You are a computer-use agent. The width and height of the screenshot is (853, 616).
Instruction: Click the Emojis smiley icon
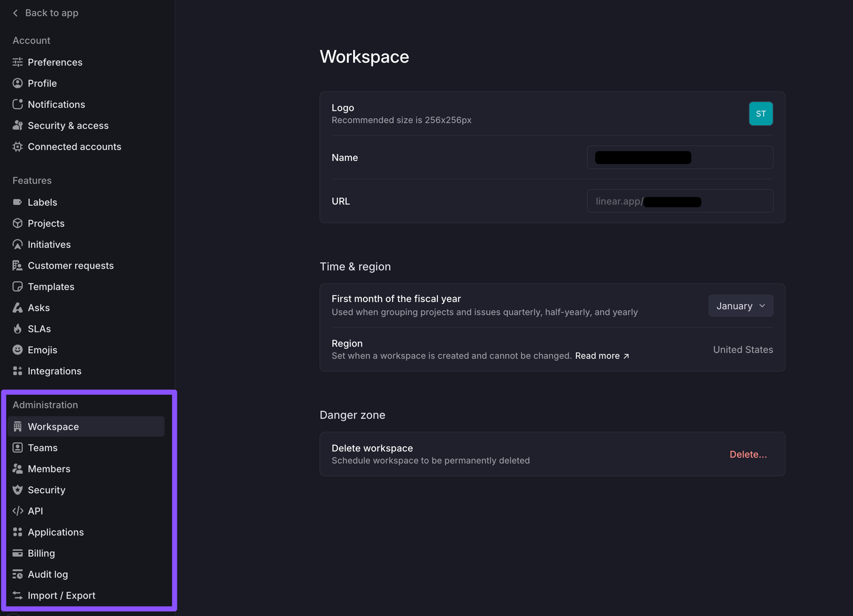point(17,350)
